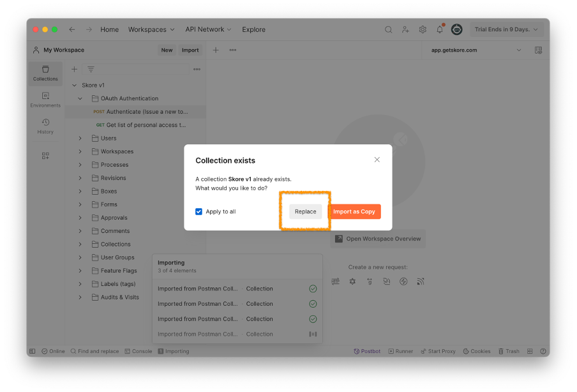Open tab bar more options ellipsis
The image size is (577, 392).
(x=232, y=50)
